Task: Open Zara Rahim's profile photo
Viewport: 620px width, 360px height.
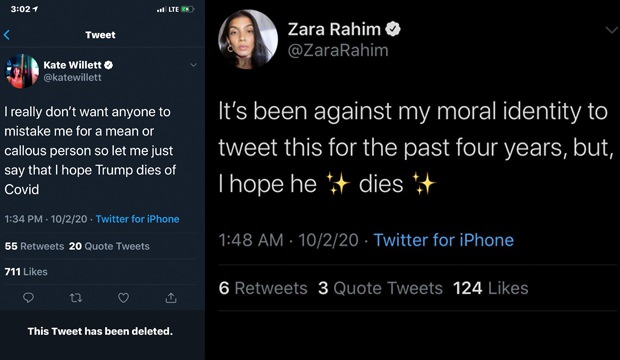Action: click(x=248, y=39)
